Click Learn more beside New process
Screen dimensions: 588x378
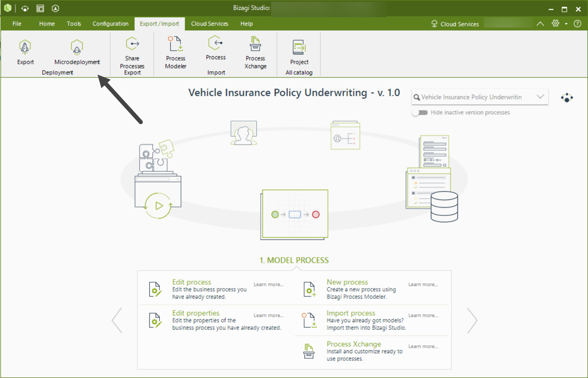[423, 284]
